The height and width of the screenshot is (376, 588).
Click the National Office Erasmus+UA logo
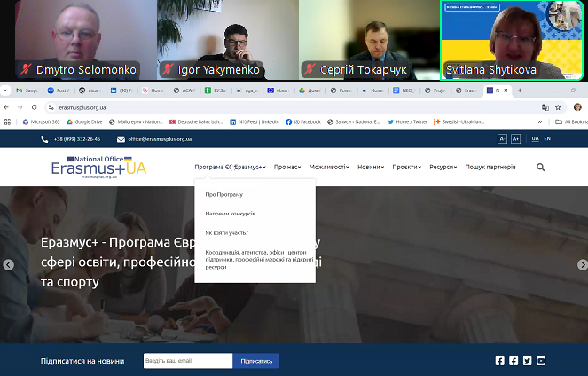[98, 167]
